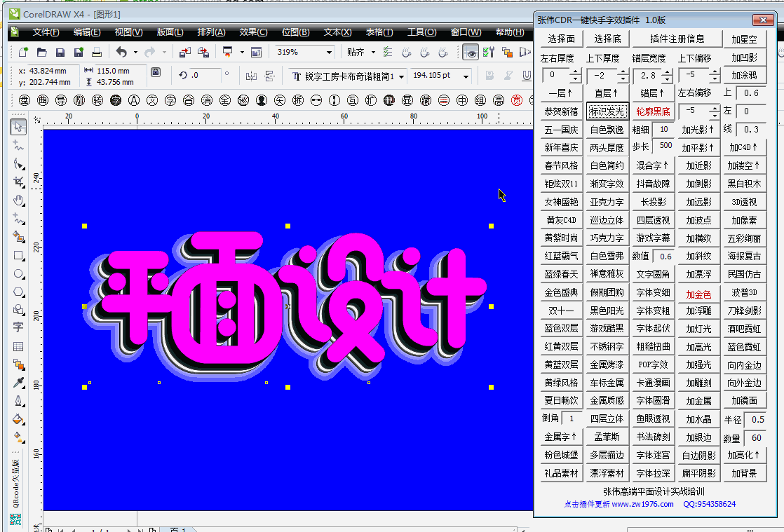The image size is (784, 532).
Task: Open the 文本(X) menu
Action: coord(337,32)
